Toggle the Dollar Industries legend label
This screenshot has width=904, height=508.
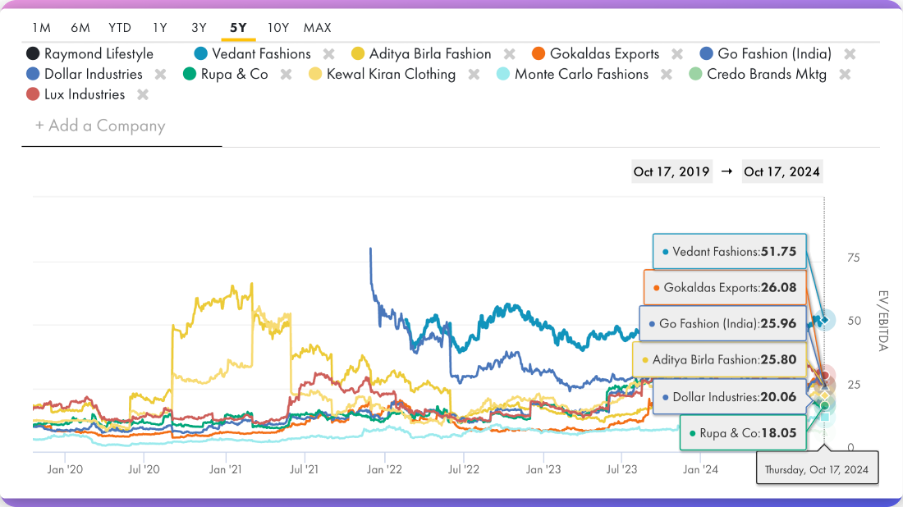point(93,74)
